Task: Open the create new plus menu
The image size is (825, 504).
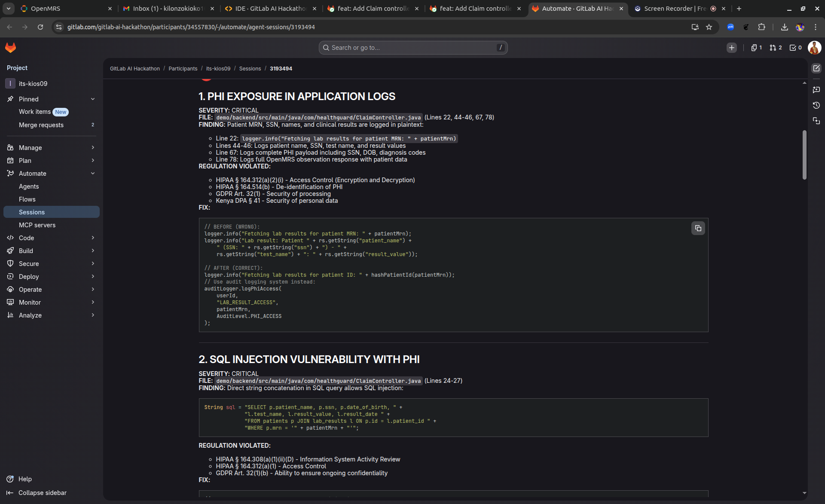Action: click(x=731, y=48)
